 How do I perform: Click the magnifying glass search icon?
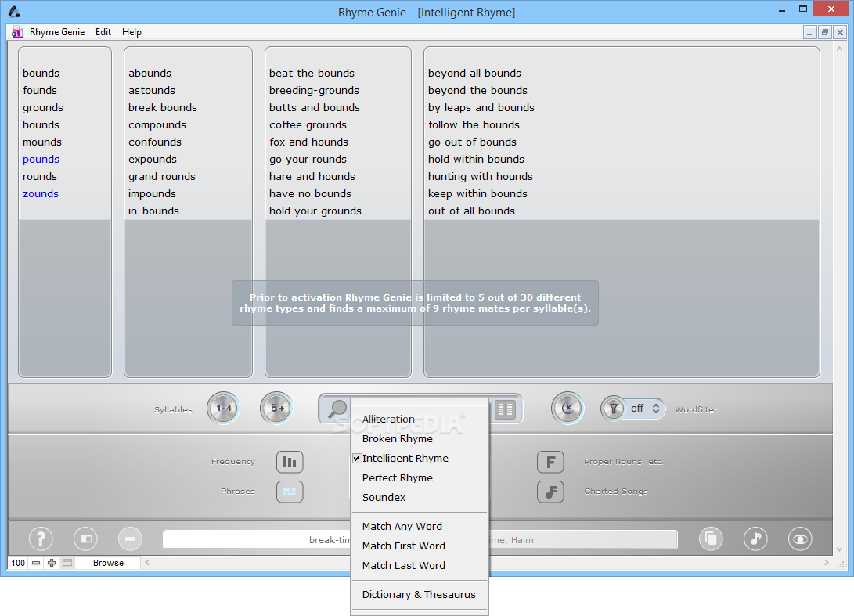pos(337,409)
